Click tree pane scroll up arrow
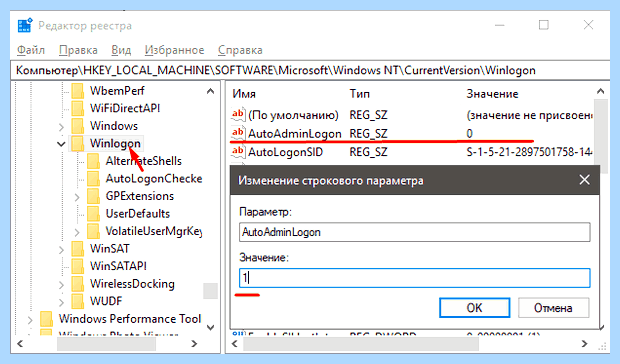This screenshot has width=620, height=364. click(x=210, y=91)
